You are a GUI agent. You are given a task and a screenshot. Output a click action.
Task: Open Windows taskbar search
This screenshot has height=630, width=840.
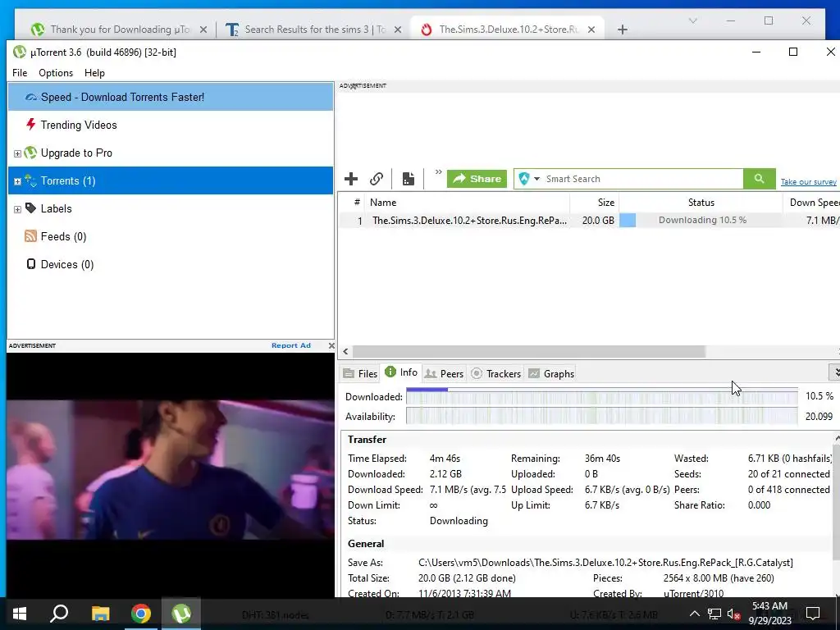click(59, 614)
